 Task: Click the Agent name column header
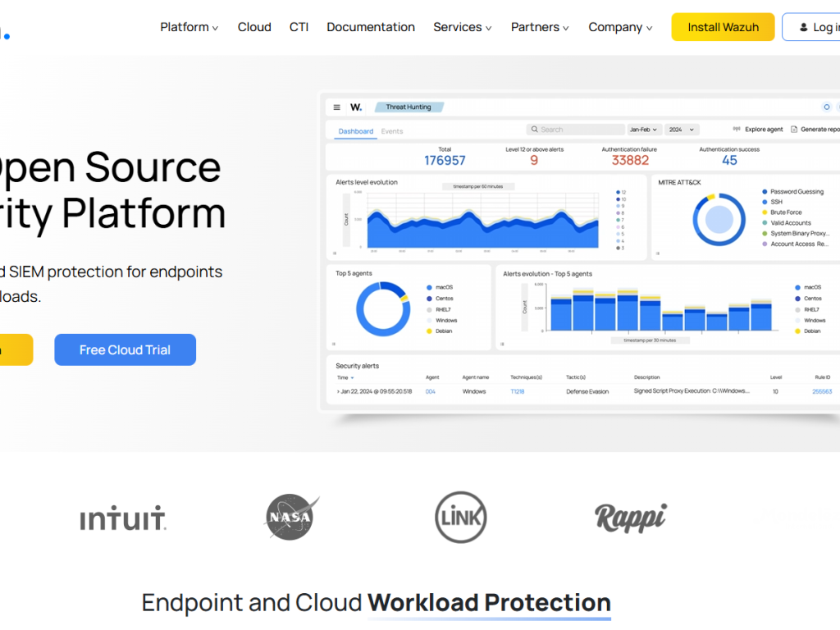[476, 377]
